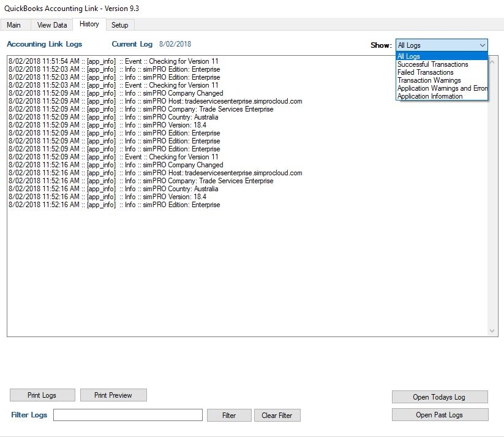Screen dimensions: 504x437
Task: Click the 11:52:16 Trade Services Enterprise line
Action: point(141,181)
